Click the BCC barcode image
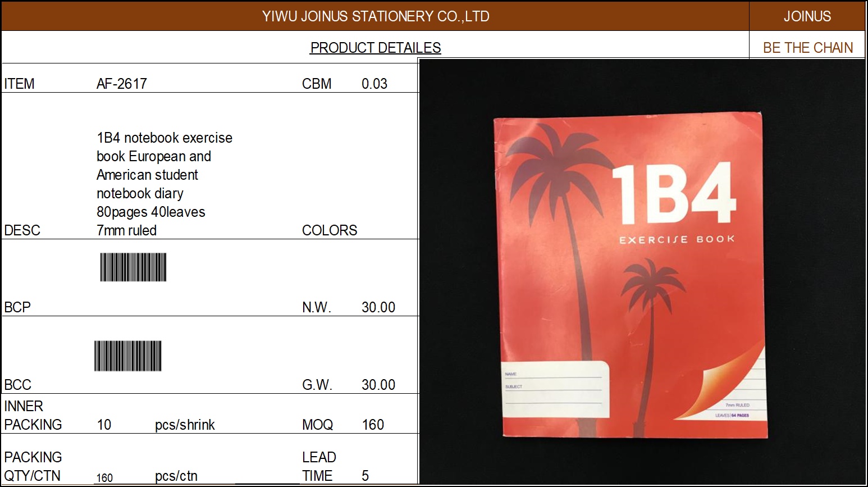868x487 pixels. 127,356
